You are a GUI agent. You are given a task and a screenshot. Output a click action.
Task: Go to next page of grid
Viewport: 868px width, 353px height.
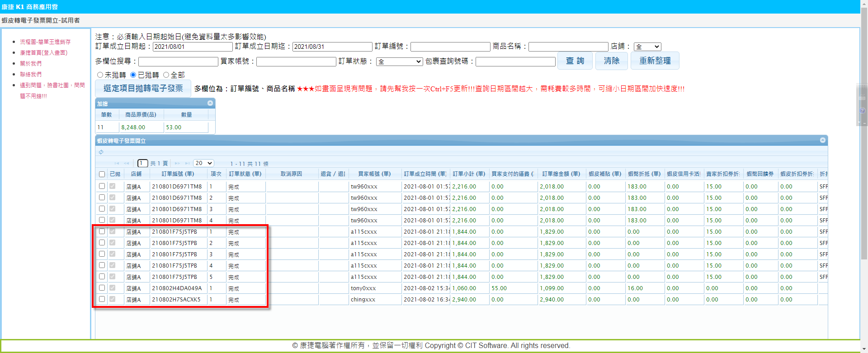click(x=177, y=164)
